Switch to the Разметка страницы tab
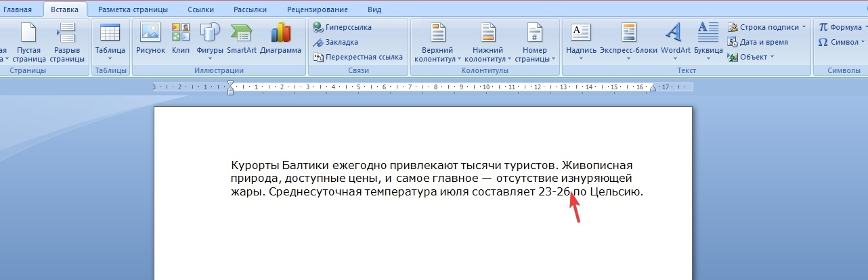This screenshot has height=280, width=868. pos(133,9)
